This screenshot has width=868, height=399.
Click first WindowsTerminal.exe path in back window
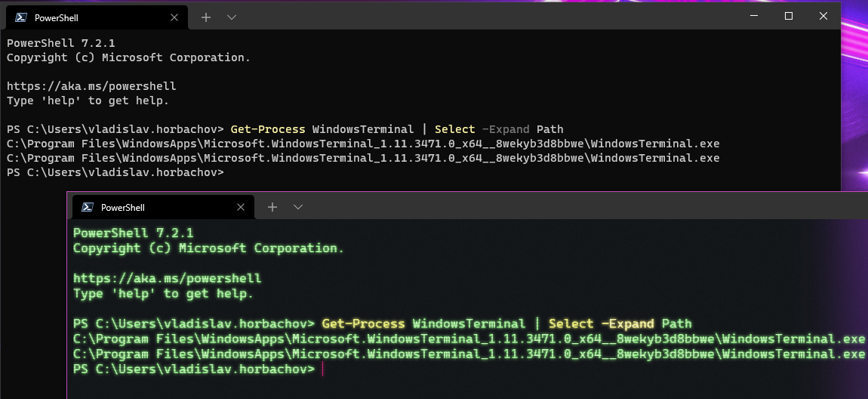(363, 144)
